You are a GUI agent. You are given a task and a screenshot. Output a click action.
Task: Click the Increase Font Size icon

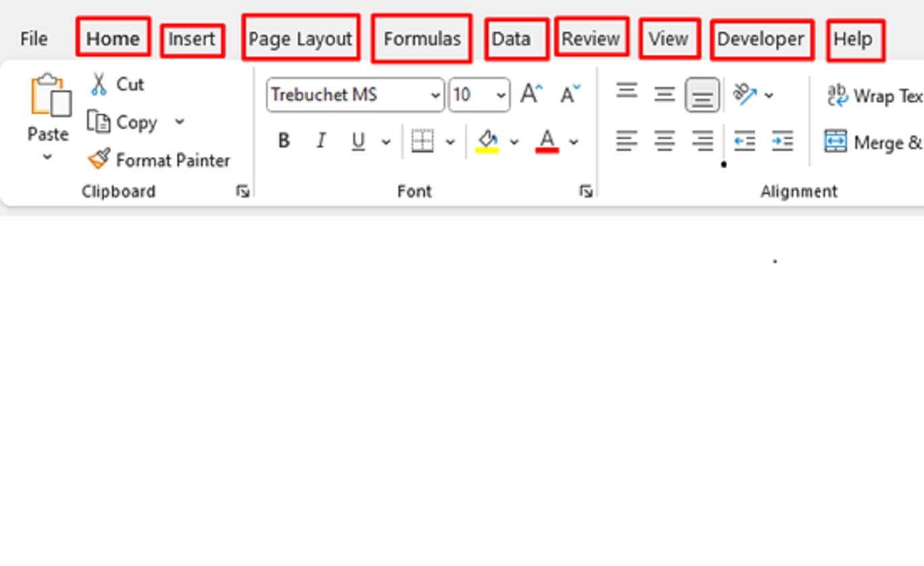(530, 94)
